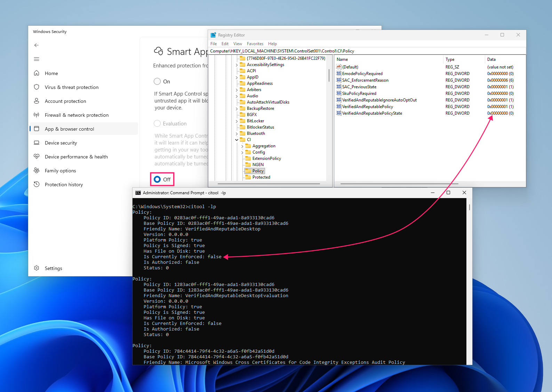The image size is (552, 392).
Task: Open the Help menu in Registry Editor
Action: pos(272,44)
